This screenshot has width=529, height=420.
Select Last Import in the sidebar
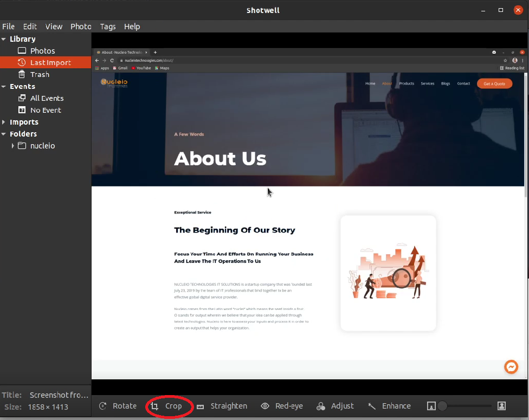point(46,62)
